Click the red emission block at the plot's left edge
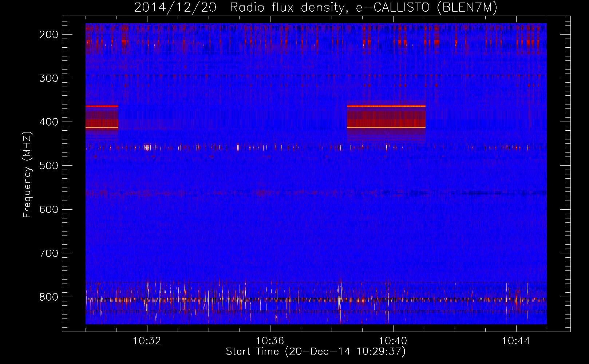This screenshot has width=589, height=364. click(102, 121)
